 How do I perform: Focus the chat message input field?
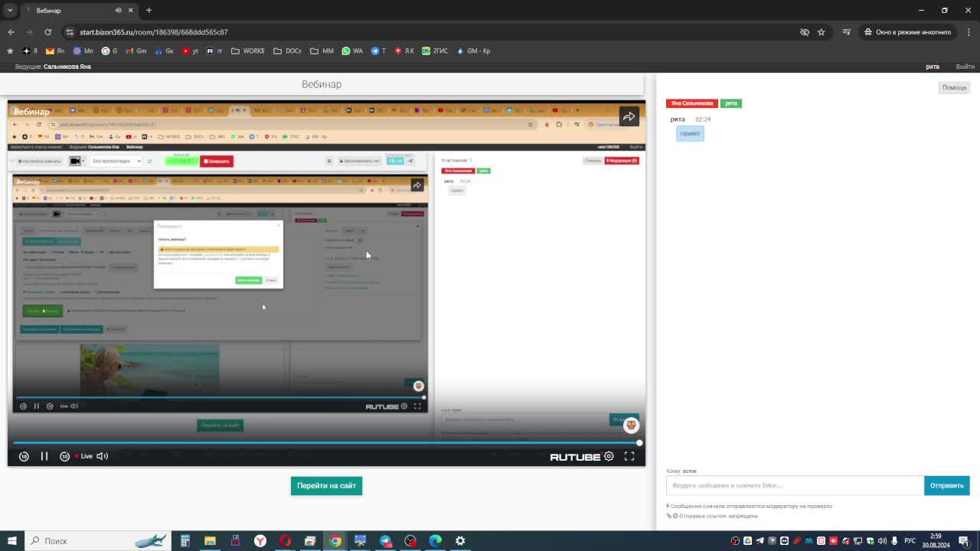795,485
